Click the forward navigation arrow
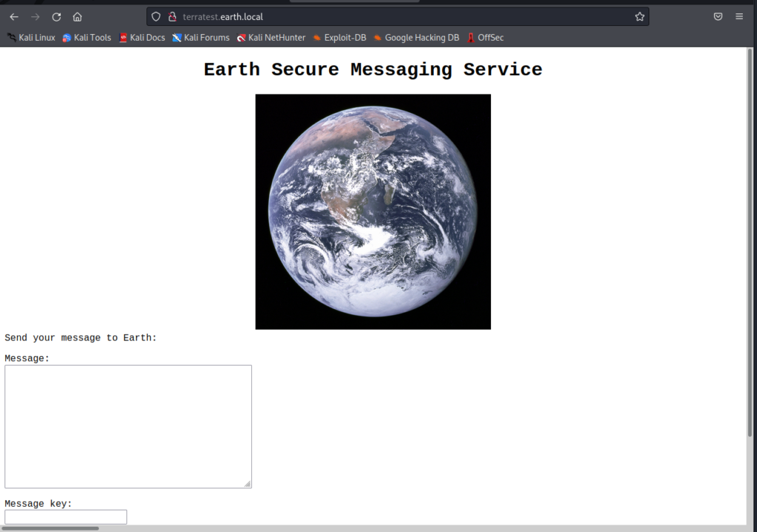 pyautogui.click(x=35, y=17)
